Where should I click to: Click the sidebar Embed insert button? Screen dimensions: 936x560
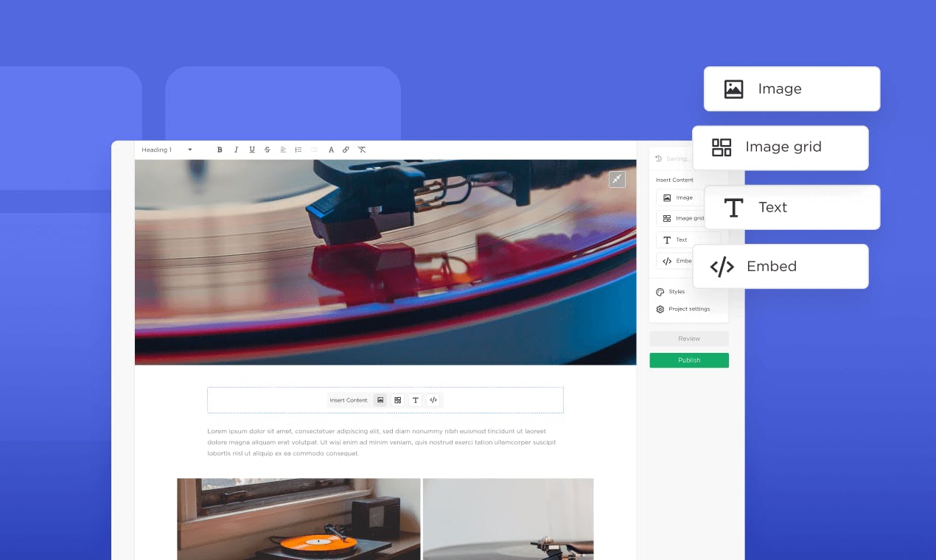pos(674,261)
